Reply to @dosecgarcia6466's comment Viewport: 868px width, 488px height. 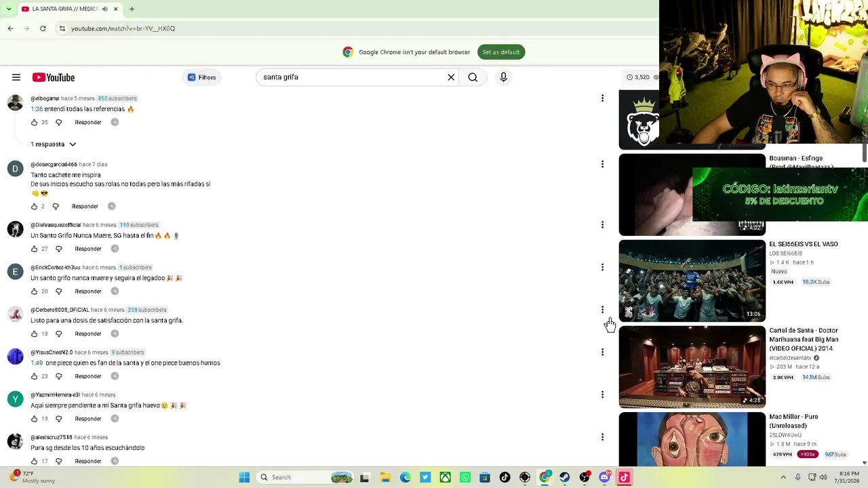85,207
